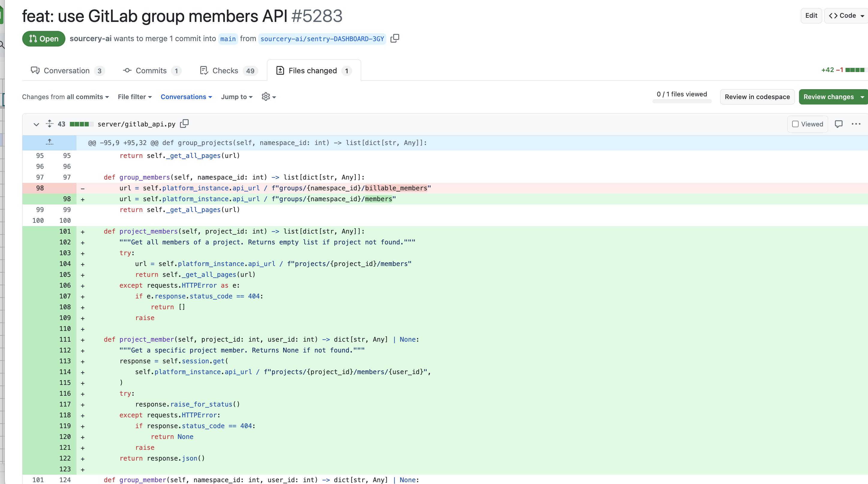Select the Conversation tab
Screen dimensions: 868x484
[67, 70]
